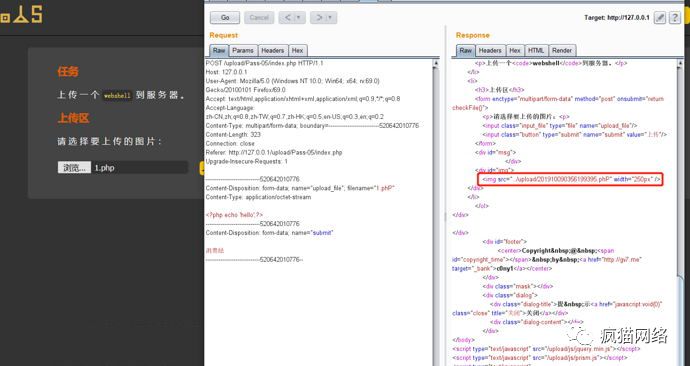The height and width of the screenshot is (366, 690).
Task: Click the Content-Type: application/octet-stream line
Action: click(258, 197)
